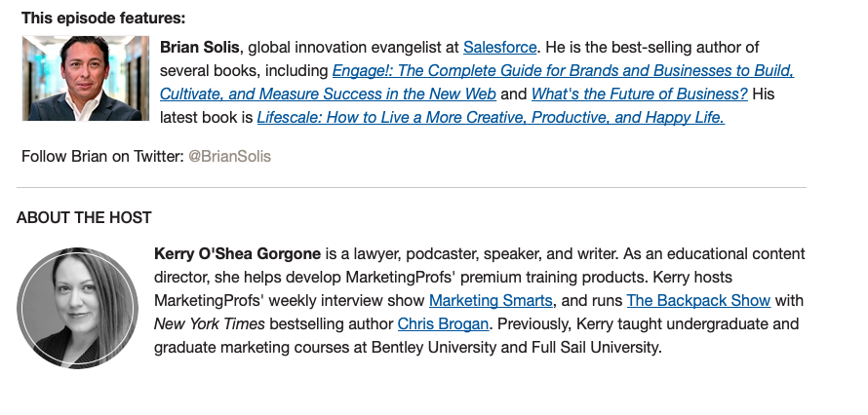Screen dimensions: 868x415
Task: Click Brian Solis's headshot photo
Action: (x=86, y=79)
